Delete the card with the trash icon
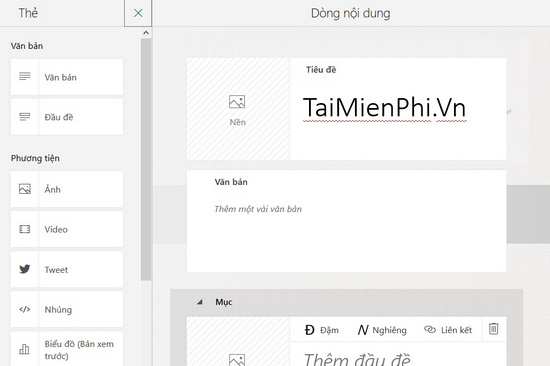The height and width of the screenshot is (366, 550). click(494, 329)
